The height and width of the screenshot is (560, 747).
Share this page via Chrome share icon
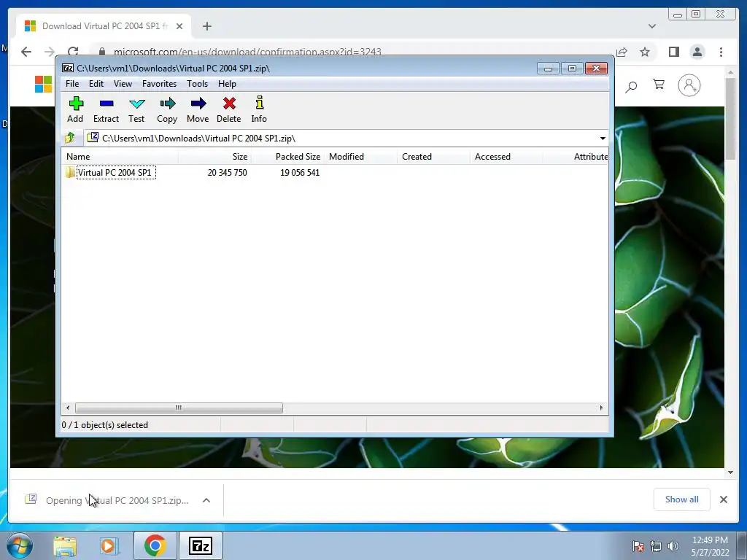[622, 52]
